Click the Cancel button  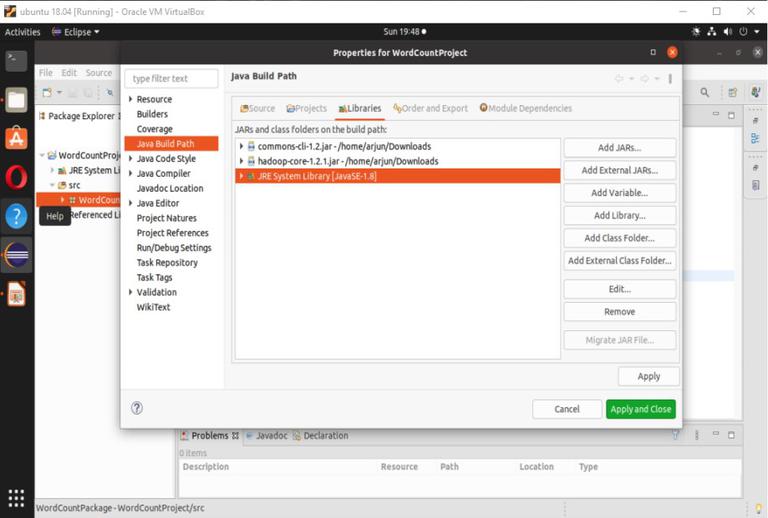pos(567,409)
